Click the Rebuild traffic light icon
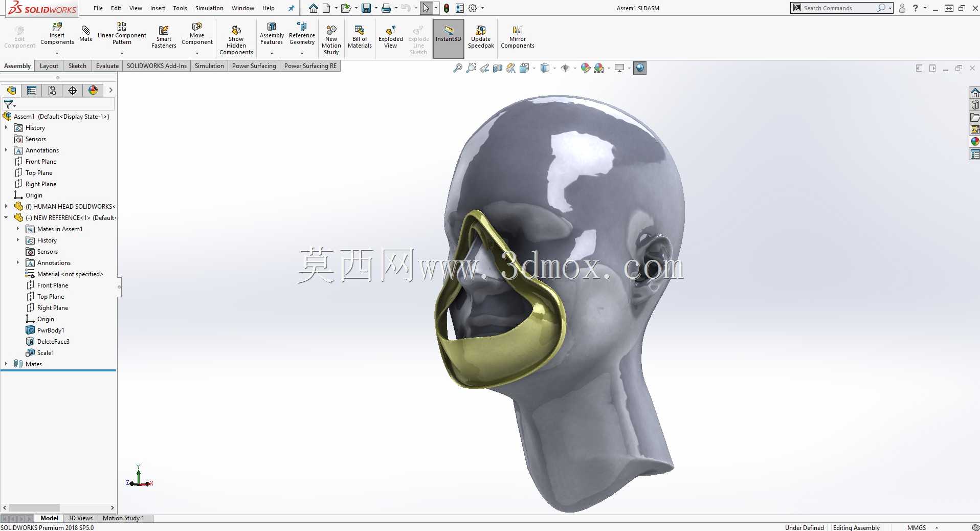The width and height of the screenshot is (980, 531). pyautogui.click(x=447, y=8)
